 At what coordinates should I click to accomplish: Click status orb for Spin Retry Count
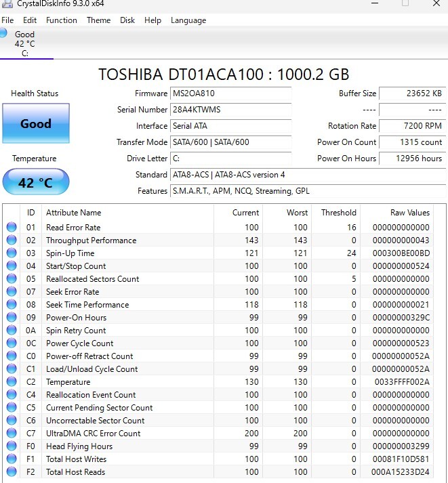(x=12, y=330)
